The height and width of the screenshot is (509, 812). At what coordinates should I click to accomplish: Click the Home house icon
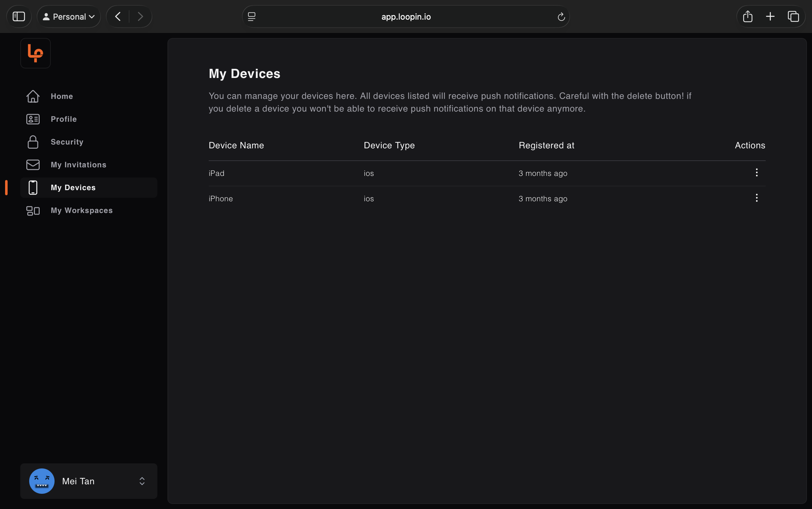click(x=33, y=96)
